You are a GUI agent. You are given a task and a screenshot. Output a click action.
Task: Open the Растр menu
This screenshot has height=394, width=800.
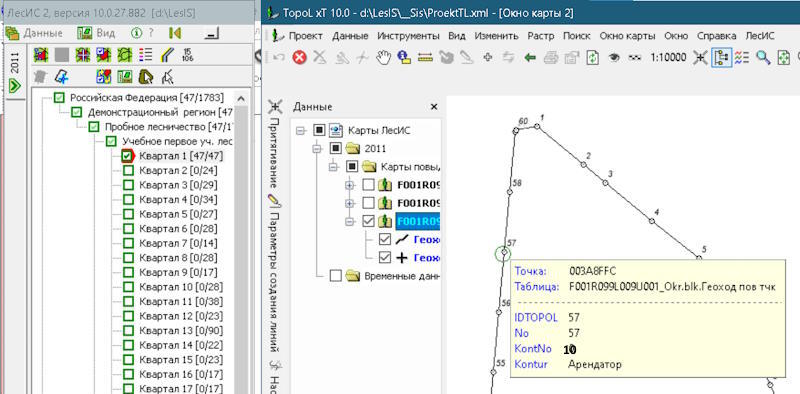540,36
